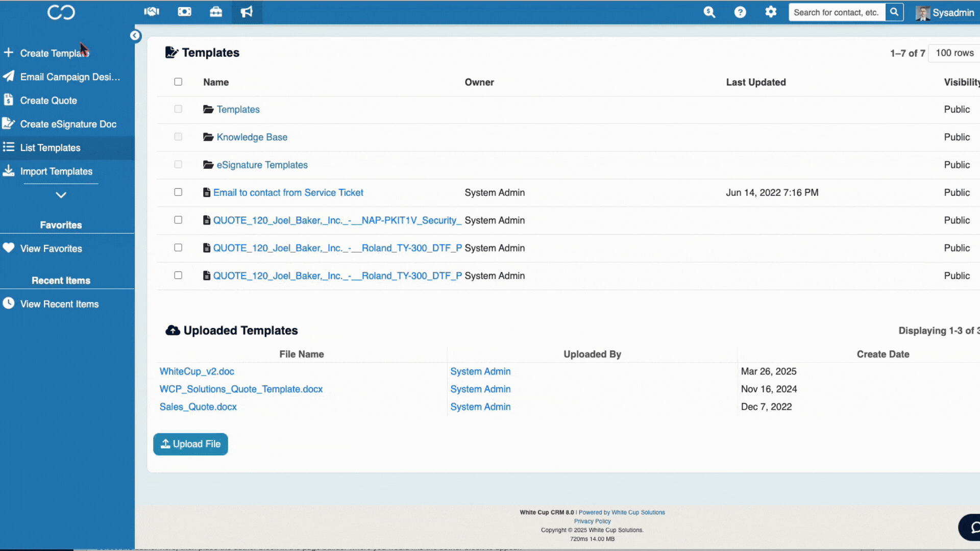Click the Upload File button
980x551 pixels.
click(x=190, y=444)
